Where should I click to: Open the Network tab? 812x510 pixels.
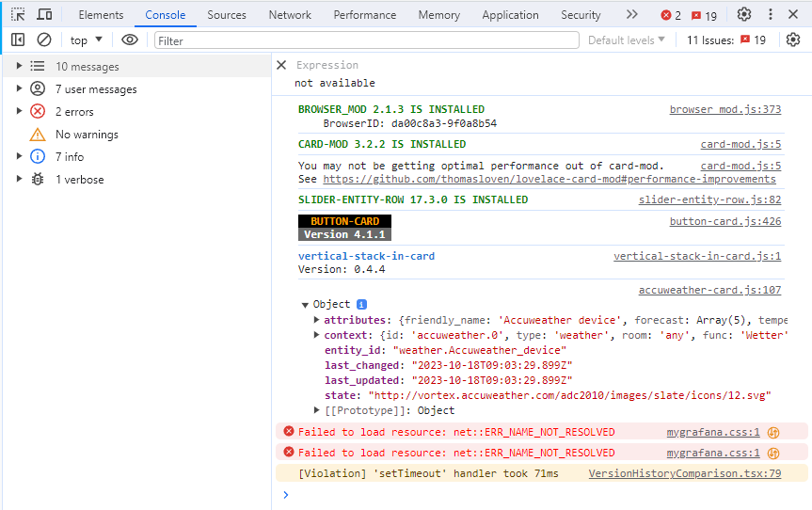click(290, 15)
